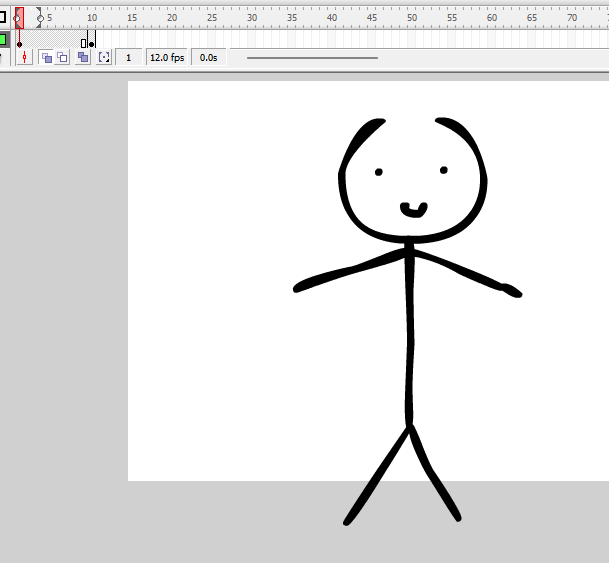Screen dimensions: 609x563
Task: Click the current frame field showing 1
Action: click(x=129, y=58)
